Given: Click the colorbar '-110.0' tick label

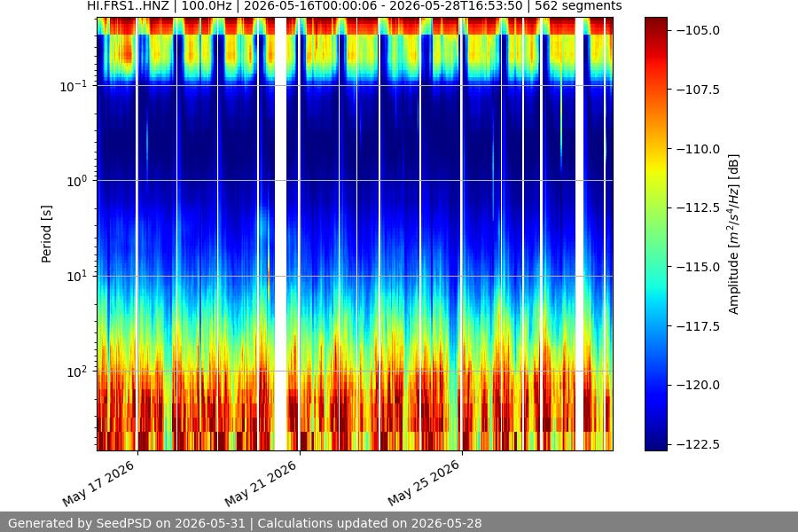Looking at the screenshot, I should (699, 149).
